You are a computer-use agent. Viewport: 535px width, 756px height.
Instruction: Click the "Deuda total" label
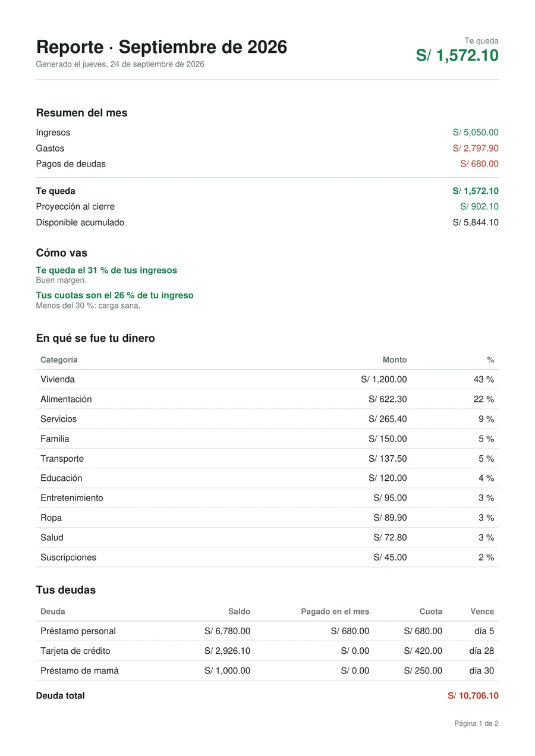click(x=61, y=696)
